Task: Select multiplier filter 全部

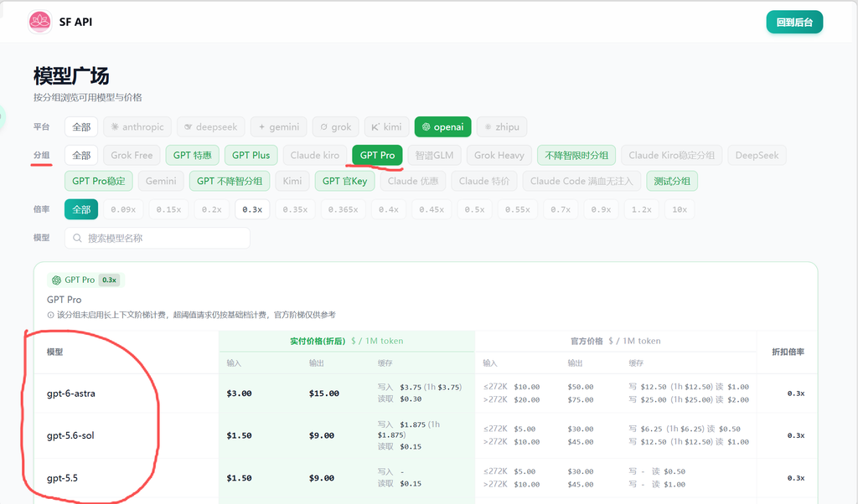Action: [x=81, y=209]
